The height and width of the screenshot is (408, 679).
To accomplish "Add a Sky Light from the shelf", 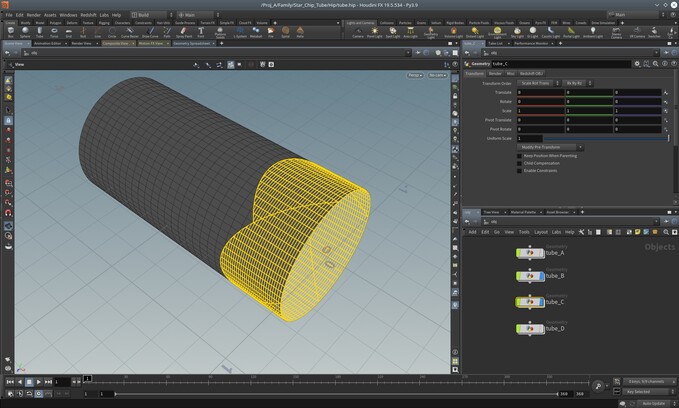I will (517, 32).
